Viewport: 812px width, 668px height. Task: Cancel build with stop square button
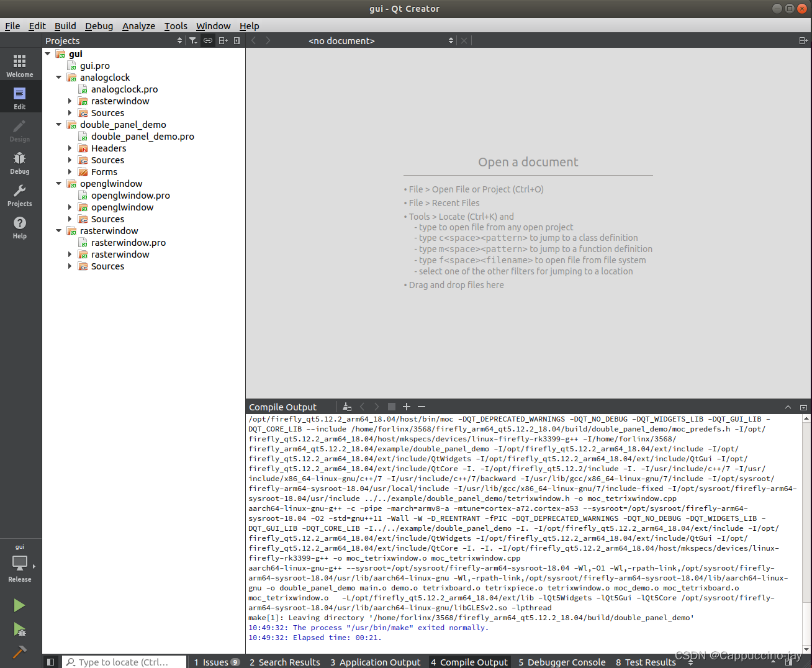click(392, 407)
